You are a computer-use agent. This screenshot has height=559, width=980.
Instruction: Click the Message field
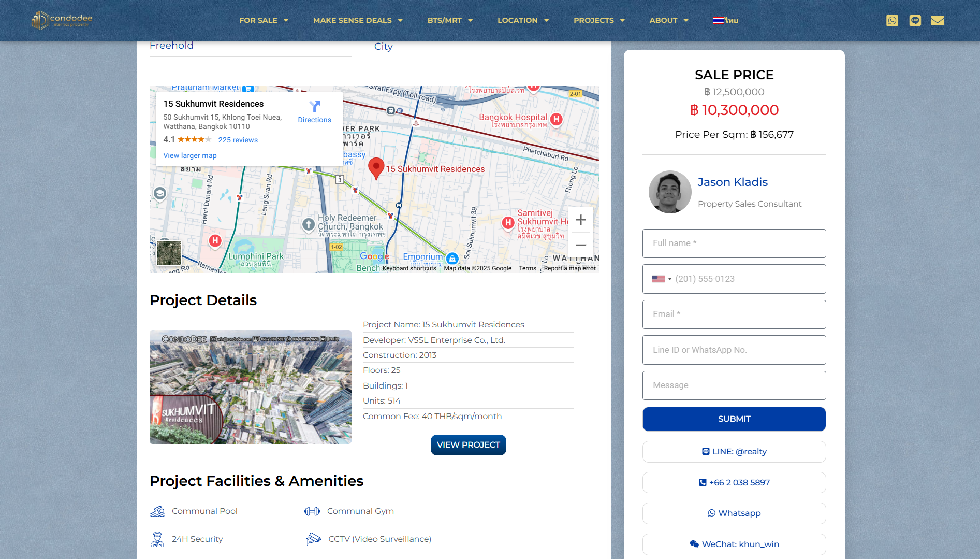point(734,385)
